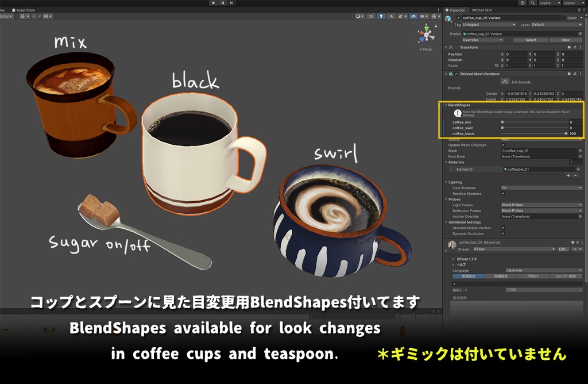The image size is (588, 384).
Task: Click the Edit Bounds icon in Skinned Mesh Renderer
Action: (x=505, y=81)
